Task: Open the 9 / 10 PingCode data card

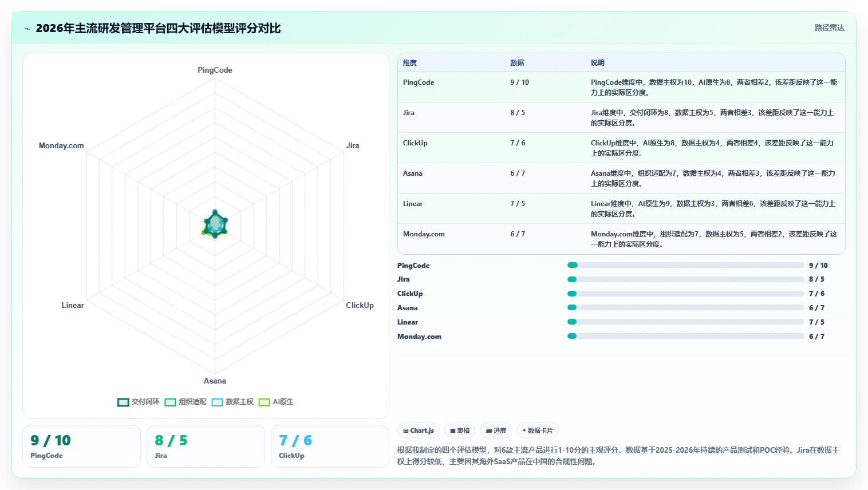Action: tap(81, 446)
